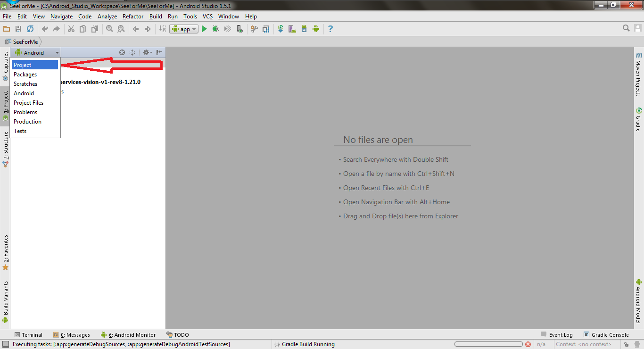Select Tests in the view list
644x349 pixels.
pyautogui.click(x=35, y=131)
